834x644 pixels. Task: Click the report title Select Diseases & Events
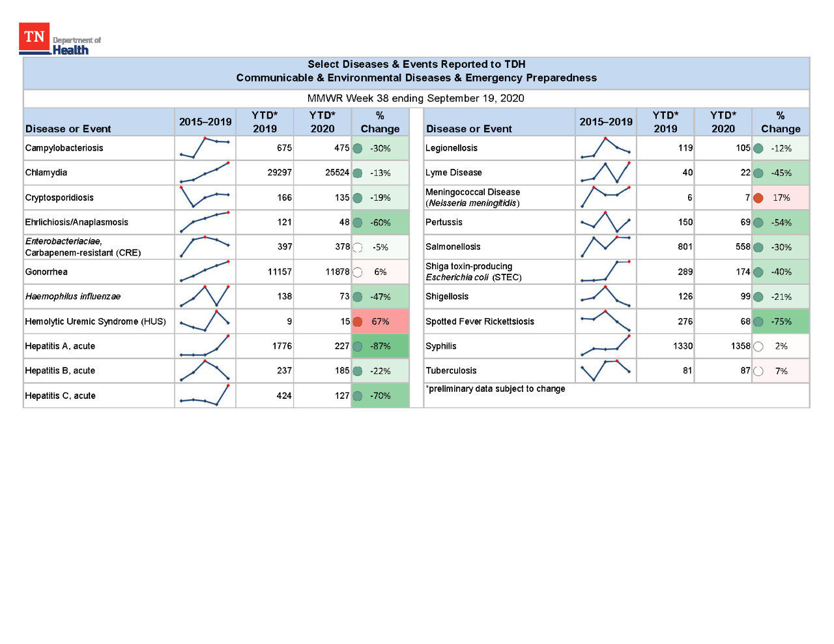tap(416, 64)
